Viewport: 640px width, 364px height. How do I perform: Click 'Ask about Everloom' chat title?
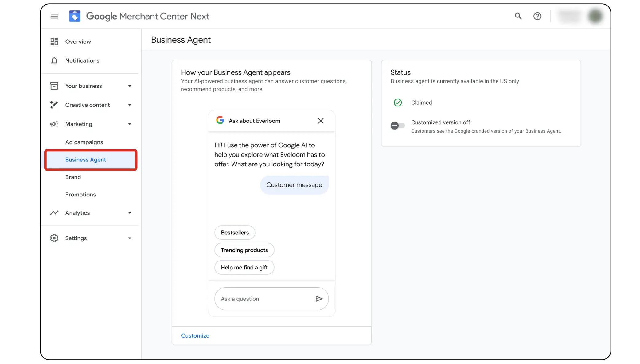(x=254, y=121)
